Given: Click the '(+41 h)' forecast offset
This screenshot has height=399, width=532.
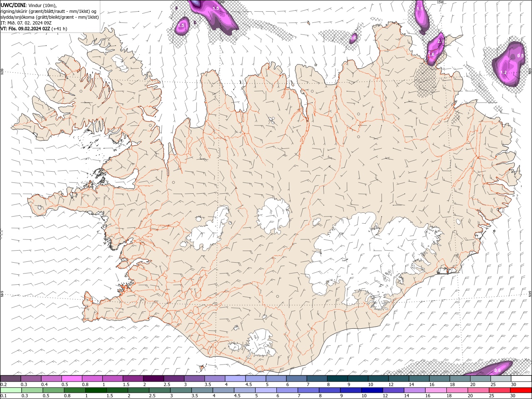Looking at the screenshot, I should tap(59, 29).
